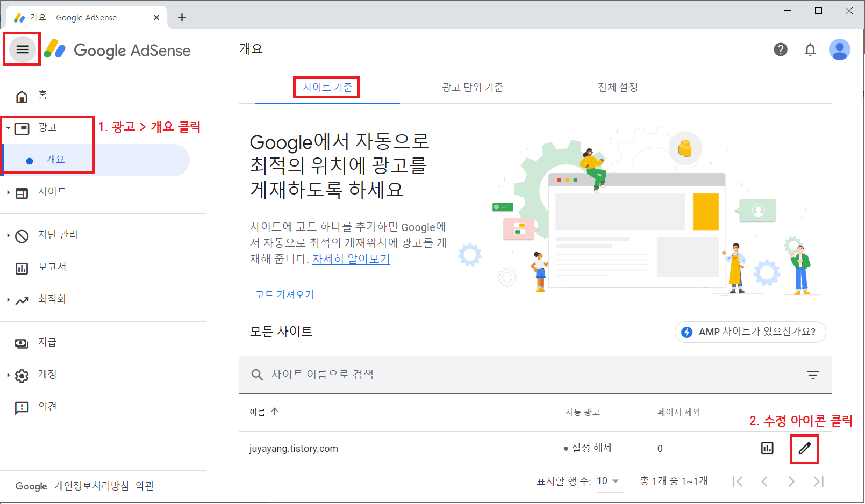Click the 보고서 report chart icon

point(22,268)
